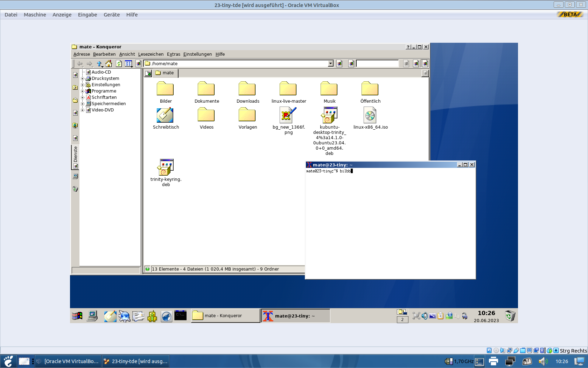Viewport: 588px width, 368px height.
Task: Open the host panel printer icon
Action: pos(493,361)
